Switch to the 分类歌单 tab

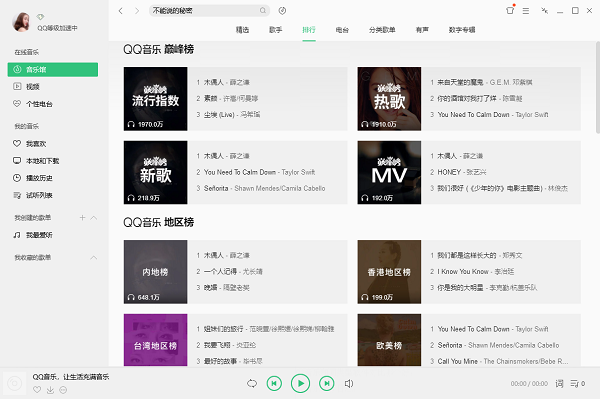click(x=382, y=30)
